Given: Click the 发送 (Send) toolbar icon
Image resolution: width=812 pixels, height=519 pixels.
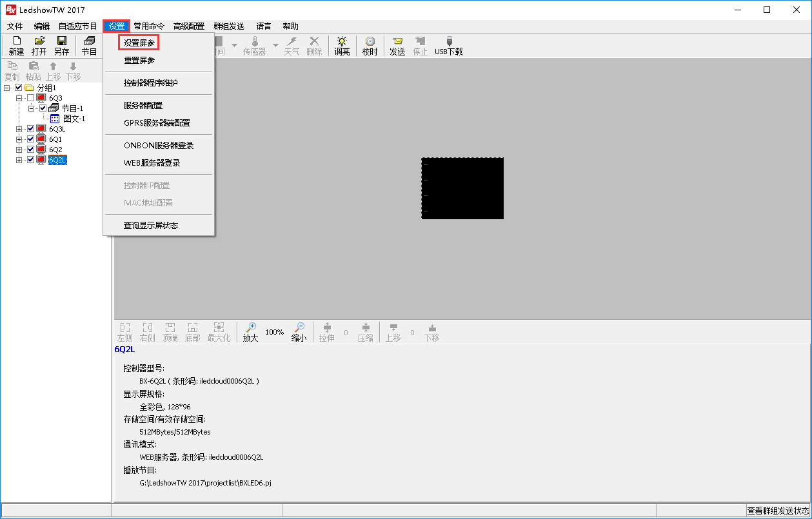Looking at the screenshot, I should [397, 41].
